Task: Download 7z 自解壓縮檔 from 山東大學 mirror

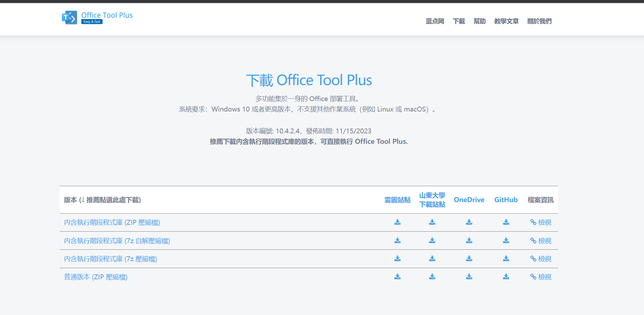Action: (432, 240)
